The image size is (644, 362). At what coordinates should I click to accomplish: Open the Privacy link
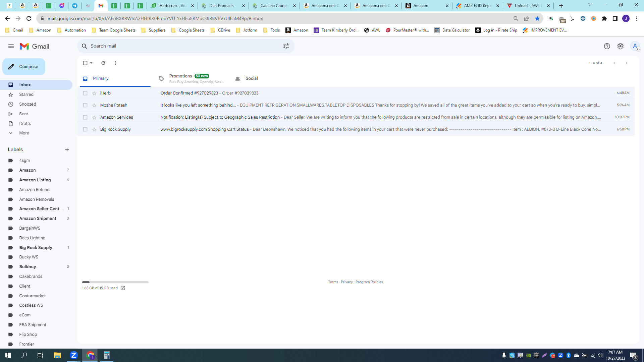point(347,282)
